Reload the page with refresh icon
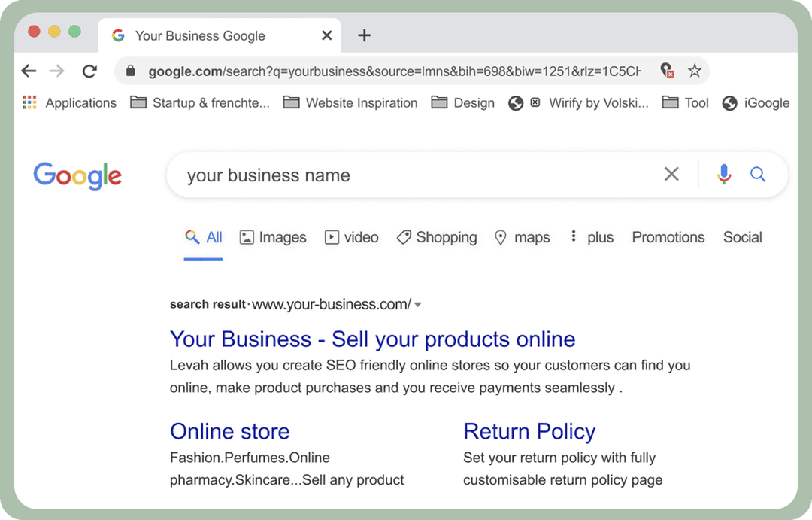 coord(89,71)
